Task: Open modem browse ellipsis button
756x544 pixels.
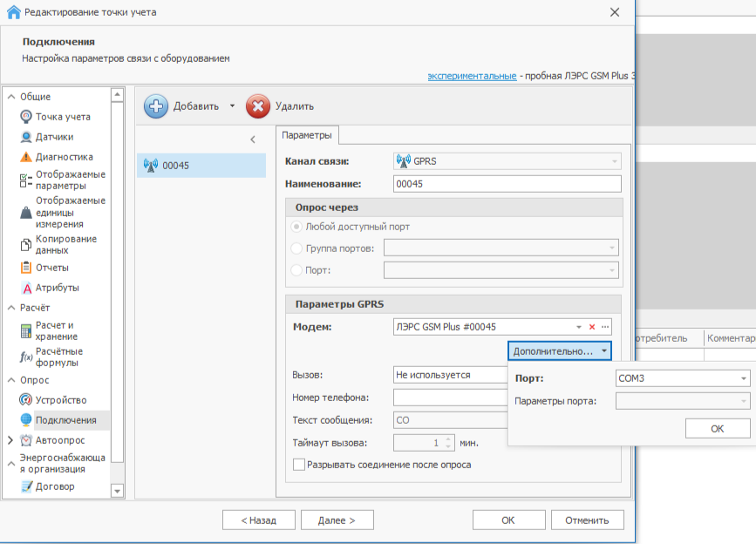Action: pyautogui.click(x=605, y=327)
